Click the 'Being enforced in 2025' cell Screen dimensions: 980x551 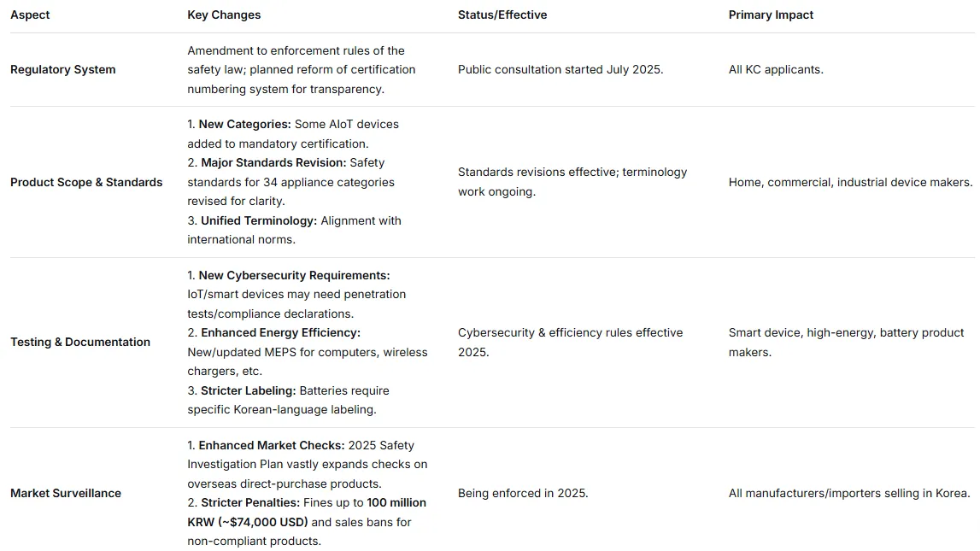pyautogui.click(x=523, y=493)
